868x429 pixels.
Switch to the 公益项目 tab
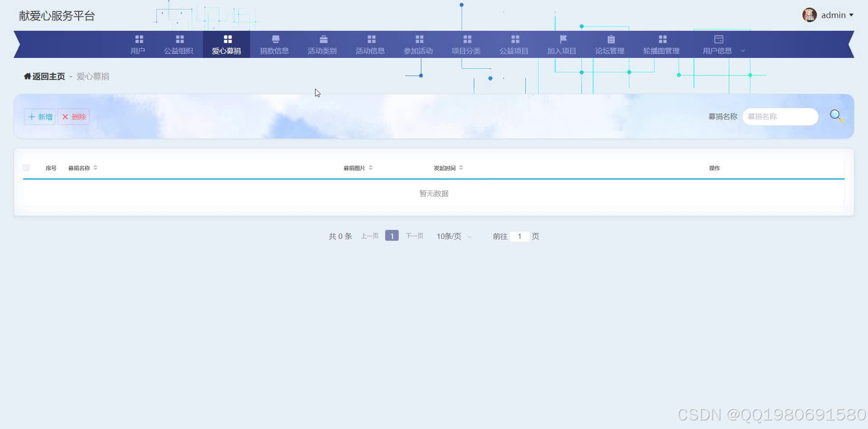point(514,44)
